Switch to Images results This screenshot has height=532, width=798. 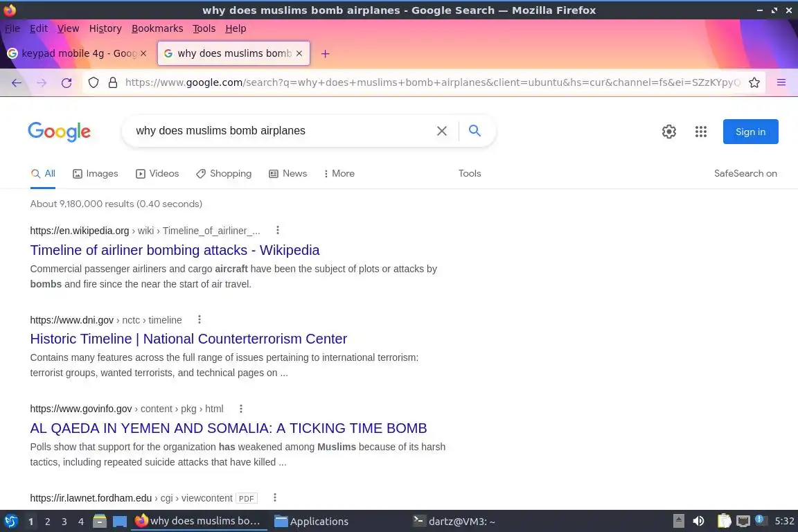95,174
